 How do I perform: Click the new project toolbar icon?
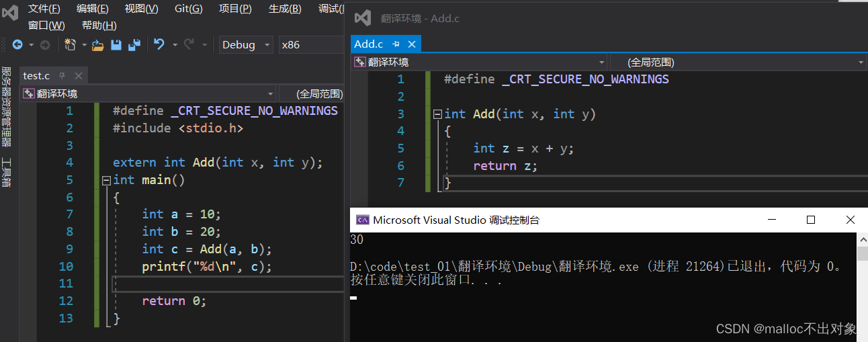pos(70,45)
